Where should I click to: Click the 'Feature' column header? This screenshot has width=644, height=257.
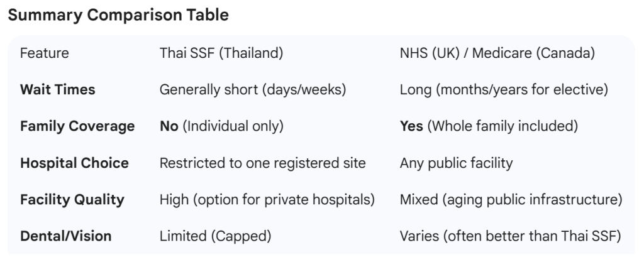coord(45,53)
